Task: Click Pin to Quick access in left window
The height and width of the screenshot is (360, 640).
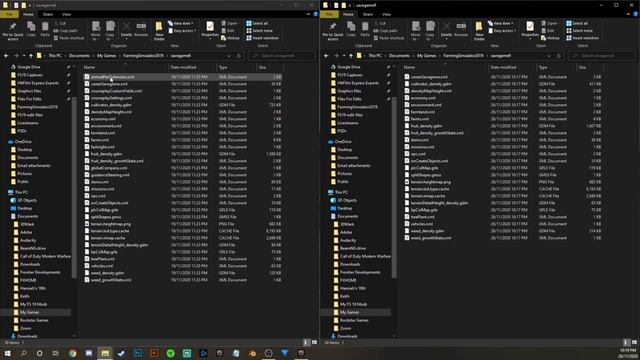Action: pos(13,31)
